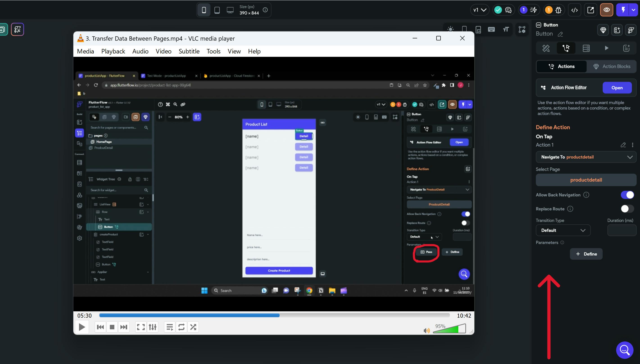
Task: Open VLC extended settings equalizer icon
Action: click(153, 327)
